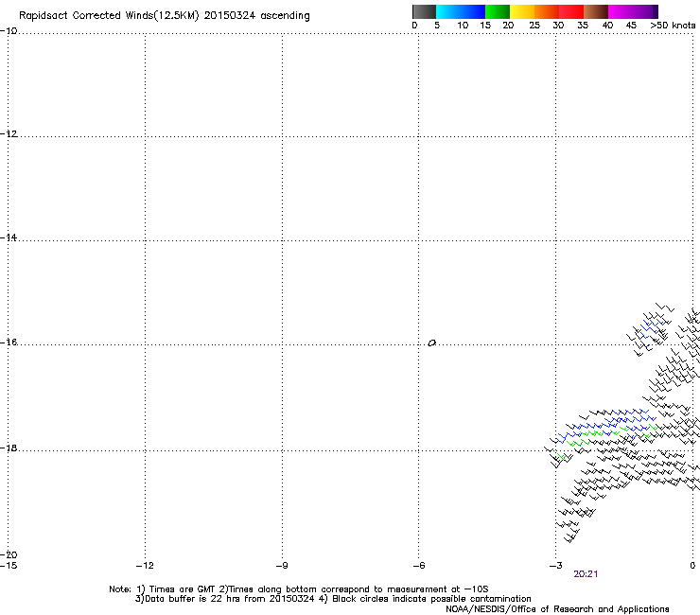Click the -18 latitude axis label
This screenshot has width=700, height=615.
(9, 448)
